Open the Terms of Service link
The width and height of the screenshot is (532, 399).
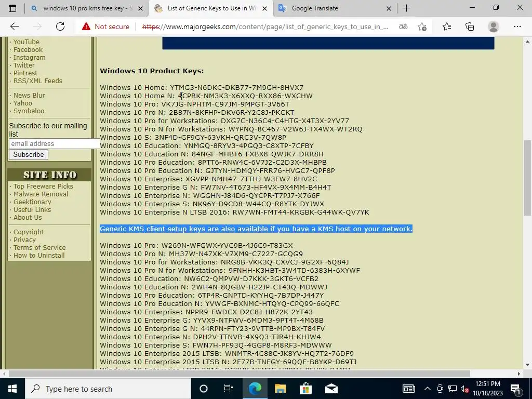click(x=39, y=248)
